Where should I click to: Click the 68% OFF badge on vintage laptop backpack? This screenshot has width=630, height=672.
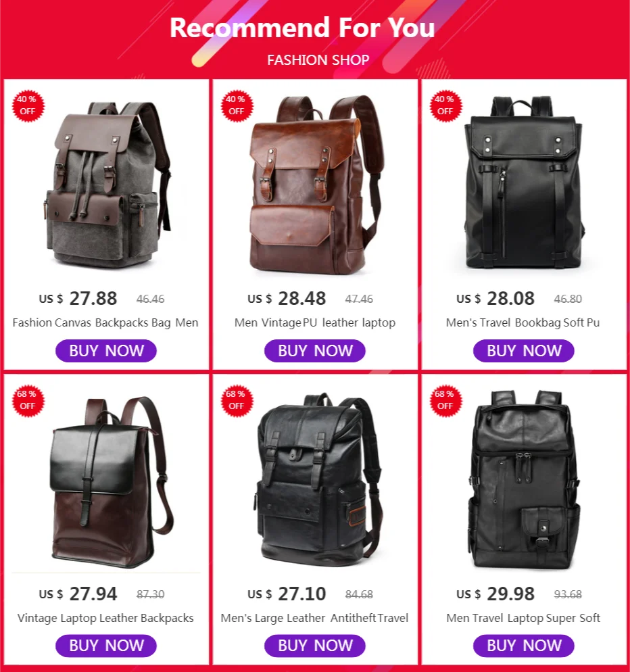pyautogui.click(x=28, y=401)
